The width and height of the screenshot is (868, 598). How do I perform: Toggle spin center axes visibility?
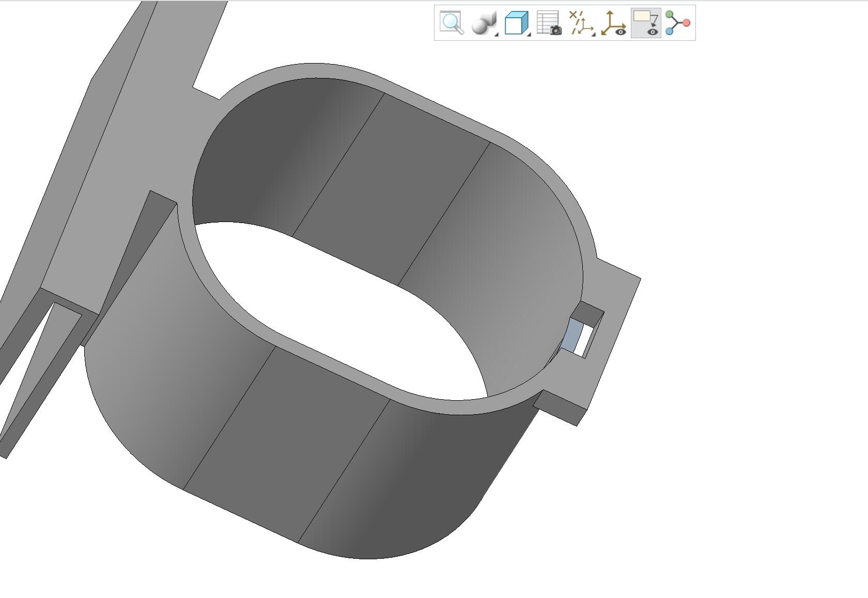pyautogui.click(x=613, y=23)
